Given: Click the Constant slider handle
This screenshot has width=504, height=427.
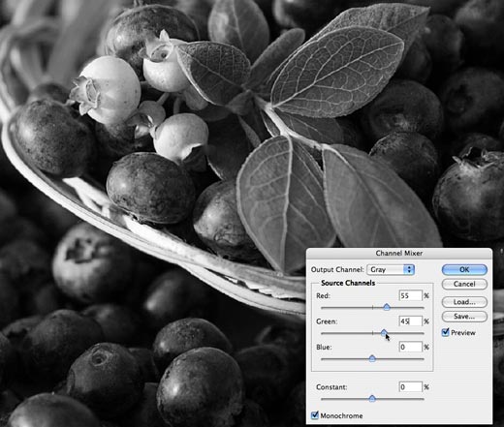Looking at the screenshot, I should 372,399.
